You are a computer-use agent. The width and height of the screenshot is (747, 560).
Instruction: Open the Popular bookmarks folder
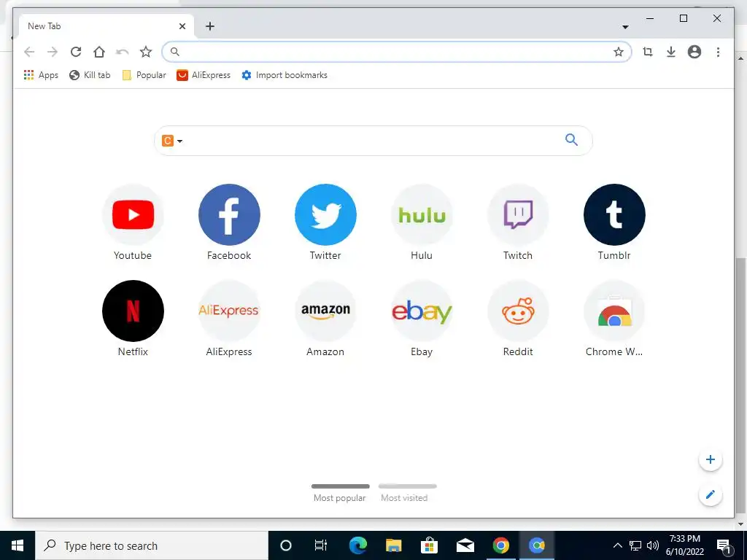(144, 75)
